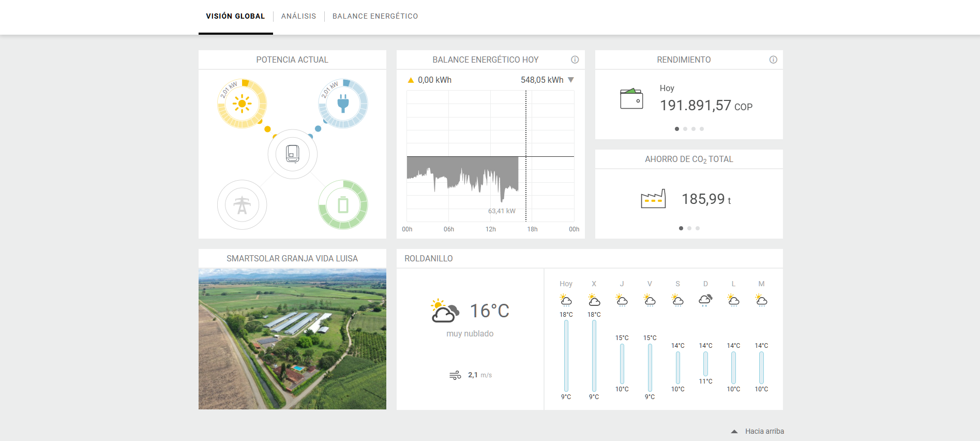Select fourth pagination dot in Rendimiento

click(x=702, y=129)
